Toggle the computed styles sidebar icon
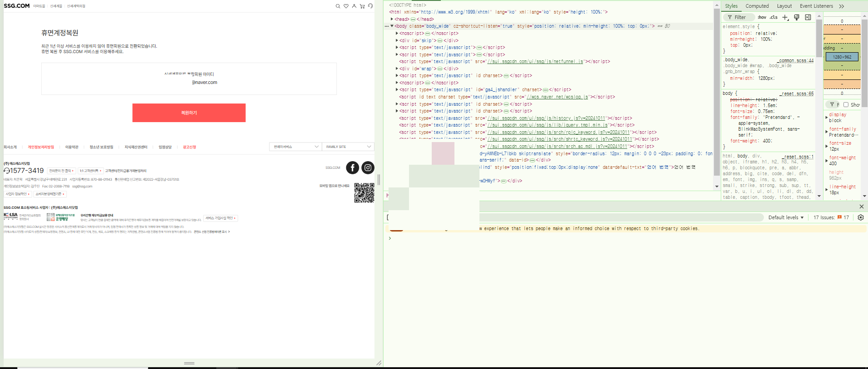This screenshot has width=868, height=369. point(808,17)
